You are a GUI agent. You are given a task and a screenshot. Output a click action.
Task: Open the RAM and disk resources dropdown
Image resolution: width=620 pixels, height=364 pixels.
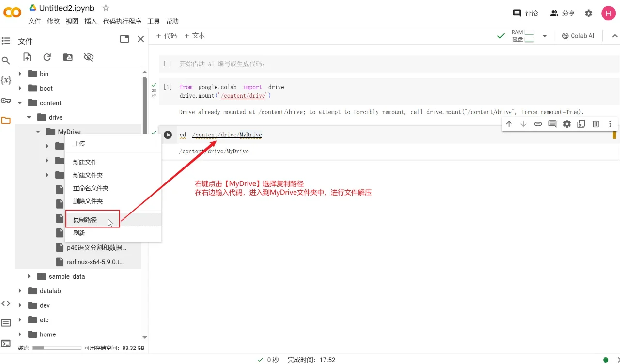click(544, 36)
